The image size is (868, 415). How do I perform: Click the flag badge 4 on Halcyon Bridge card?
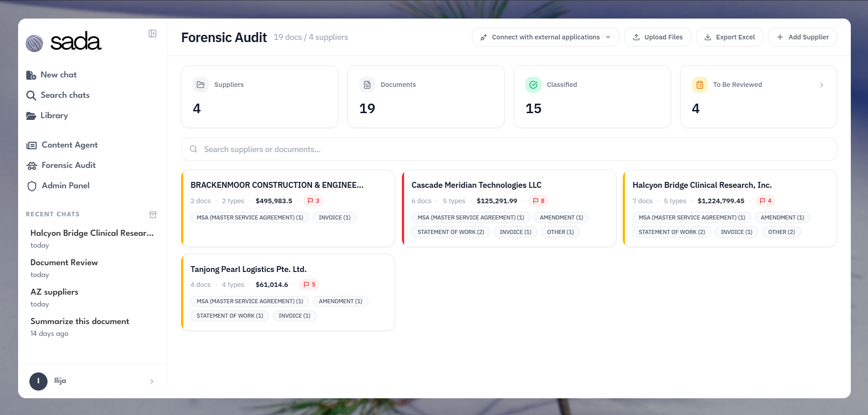[x=765, y=201]
